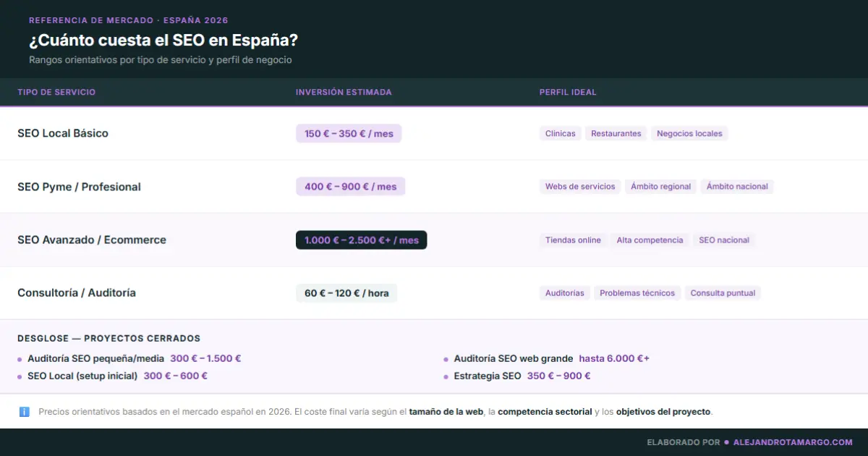Image resolution: width=868 pixels, height=456 pixels.
Task: Click the heading '¿Cuánto cuesta el SEO en España?'
Action: [x=163, y=40]
